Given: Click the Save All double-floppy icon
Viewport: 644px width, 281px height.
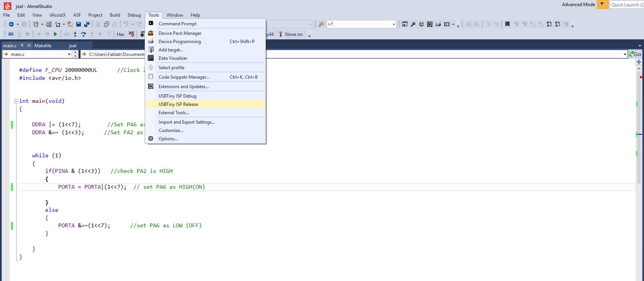Looking at the screenshot, I should [87, 24].
